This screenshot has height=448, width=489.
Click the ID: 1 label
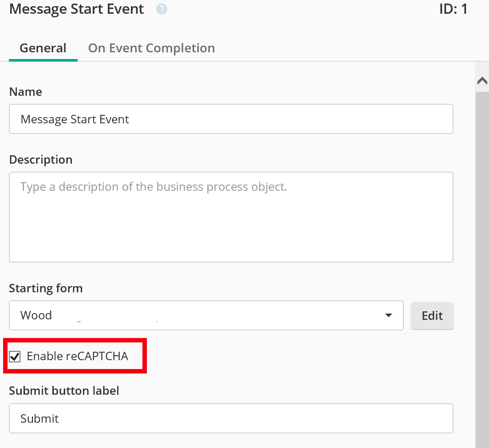(x=453, y=9)
